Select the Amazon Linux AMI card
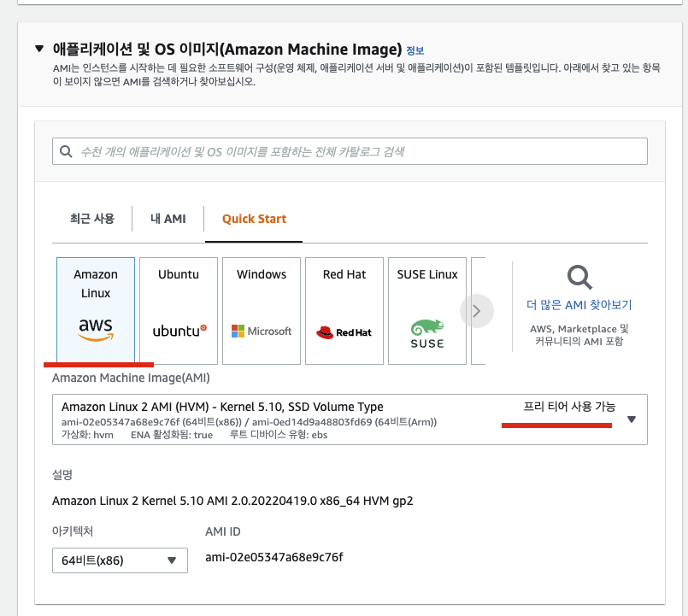 pyautogui.click(x=96, y=311)
